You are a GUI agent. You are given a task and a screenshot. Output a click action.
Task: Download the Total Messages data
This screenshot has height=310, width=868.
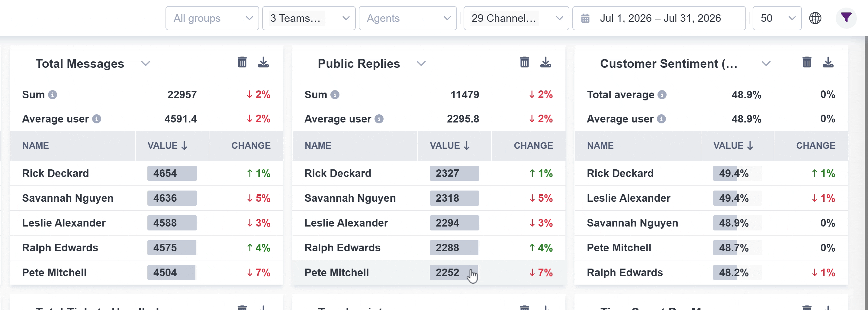pos(263,62)
